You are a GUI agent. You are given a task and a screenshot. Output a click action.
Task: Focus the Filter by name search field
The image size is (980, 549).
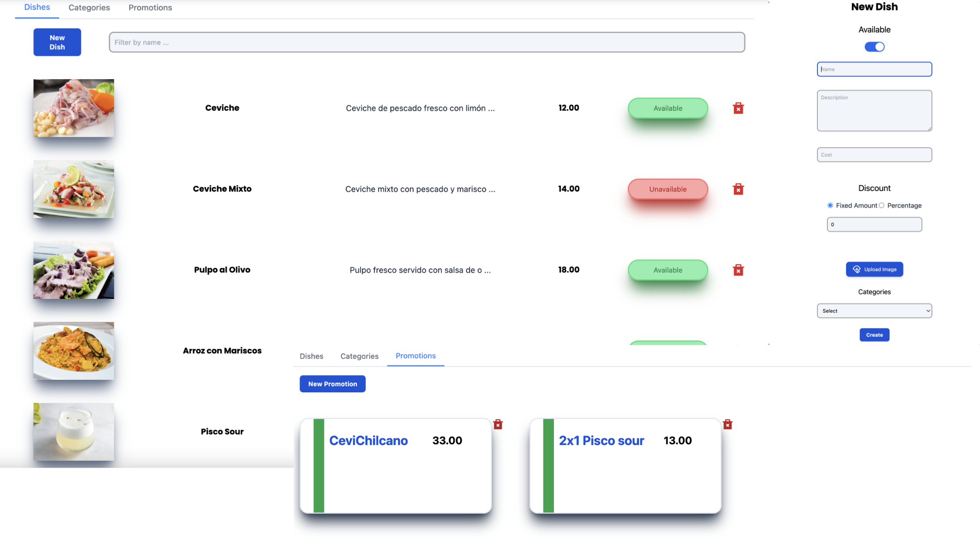point(427,42)
